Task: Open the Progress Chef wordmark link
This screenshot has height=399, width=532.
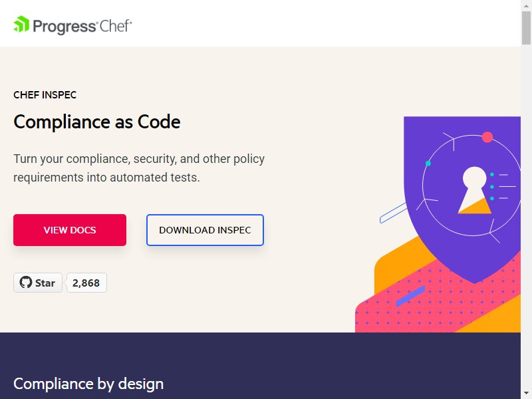Action: point(72,25)
